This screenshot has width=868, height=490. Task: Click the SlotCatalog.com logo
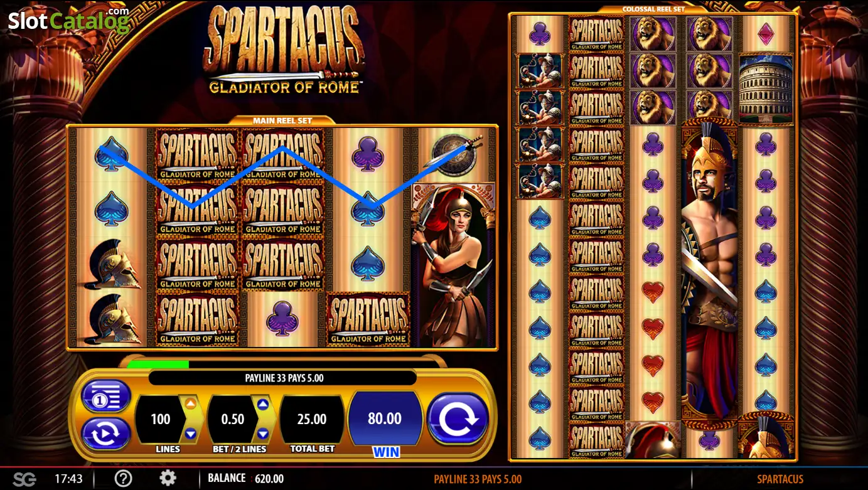tap(68, 20)
